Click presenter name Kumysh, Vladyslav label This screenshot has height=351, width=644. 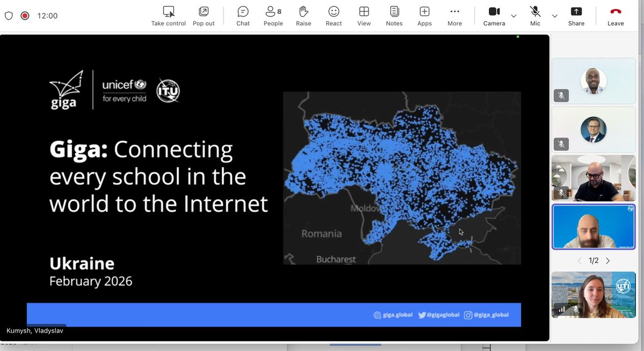tap(34, 331)
